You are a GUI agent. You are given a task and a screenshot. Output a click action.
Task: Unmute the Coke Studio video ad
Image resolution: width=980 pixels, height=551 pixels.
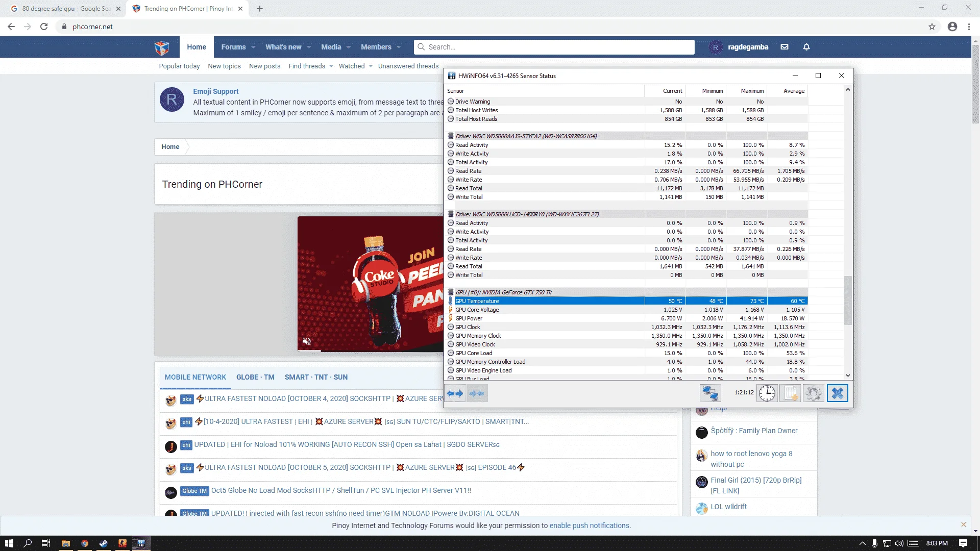[307, 341]
